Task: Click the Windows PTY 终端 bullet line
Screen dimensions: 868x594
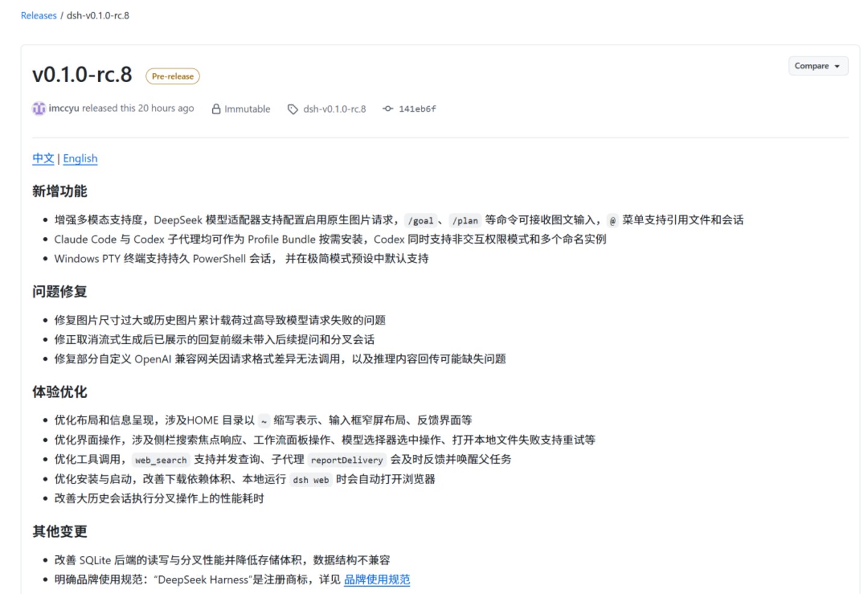Action: coord(241,259)
